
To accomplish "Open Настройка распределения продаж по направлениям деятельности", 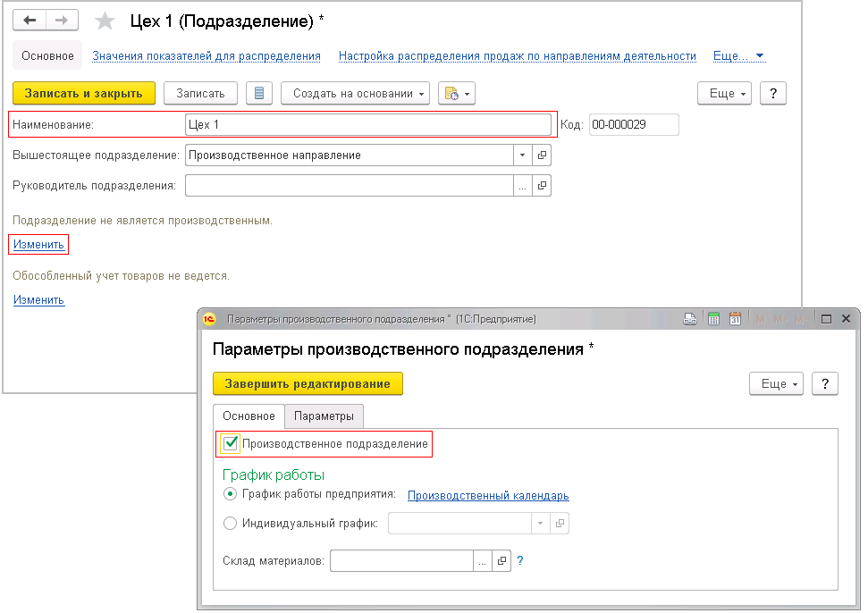I will pos(518,56).
